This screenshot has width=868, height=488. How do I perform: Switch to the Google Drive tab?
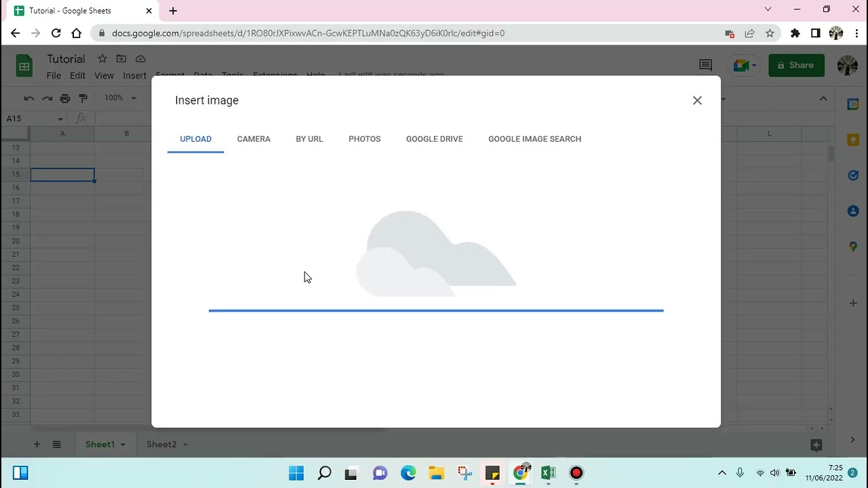[435, 139]
